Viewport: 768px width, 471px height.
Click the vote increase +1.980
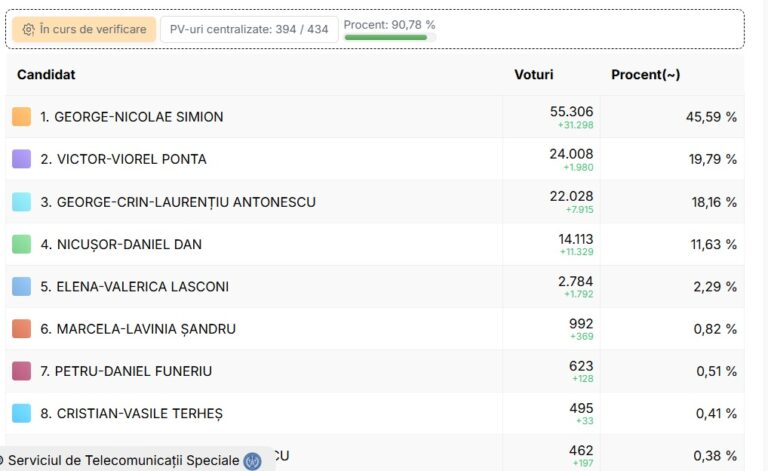coord(578,167)
